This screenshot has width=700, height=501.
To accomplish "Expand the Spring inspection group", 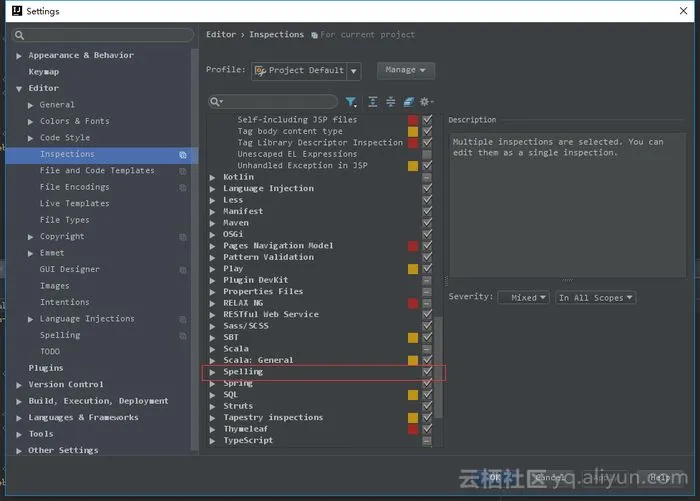I will point(212,384).
